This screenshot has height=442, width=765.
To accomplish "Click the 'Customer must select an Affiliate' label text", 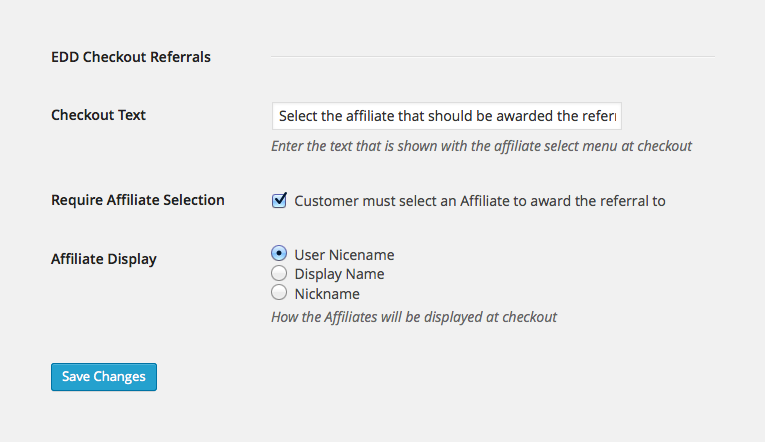I will (480, 201).
